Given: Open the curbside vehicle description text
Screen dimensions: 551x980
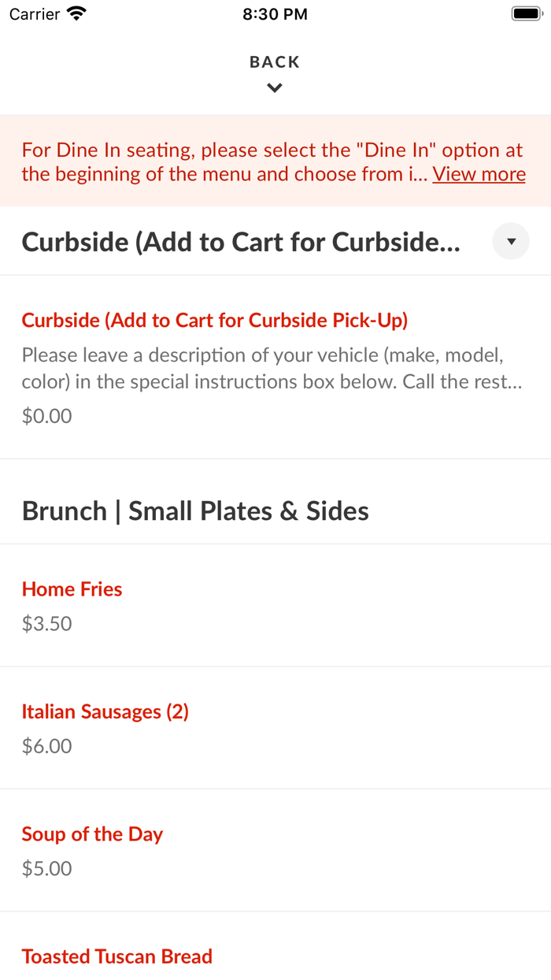Looking at the screenshot, I should (272, 368).
